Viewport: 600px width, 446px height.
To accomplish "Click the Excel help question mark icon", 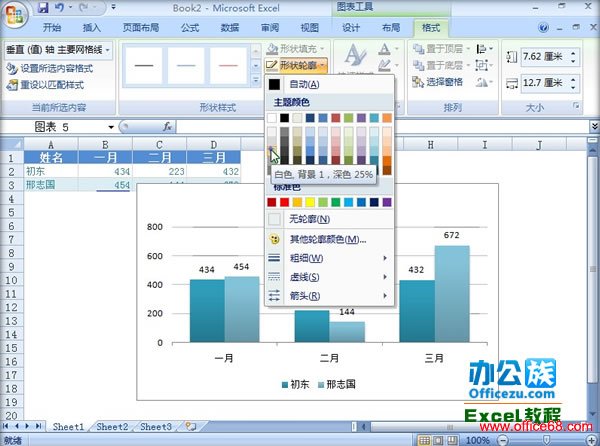I will click(x=543, y=28).
